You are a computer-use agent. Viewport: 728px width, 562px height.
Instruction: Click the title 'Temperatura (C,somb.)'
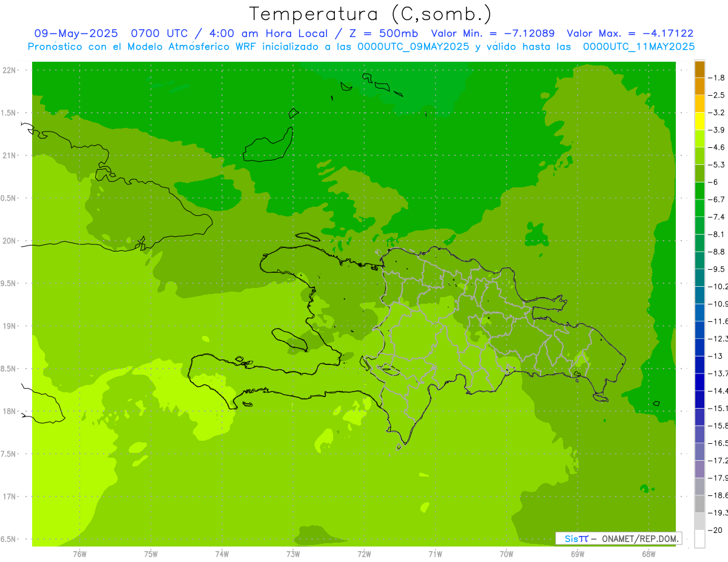(x=371, y=14)
